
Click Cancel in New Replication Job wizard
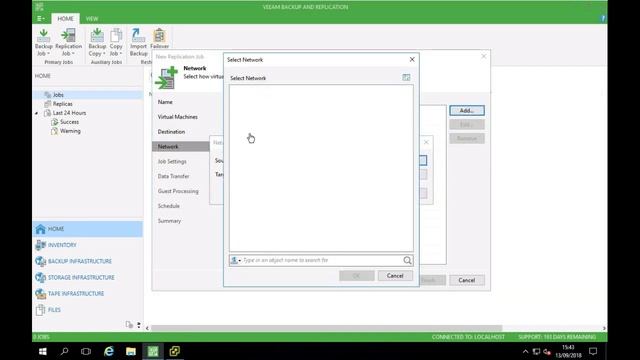pos(467,280)
